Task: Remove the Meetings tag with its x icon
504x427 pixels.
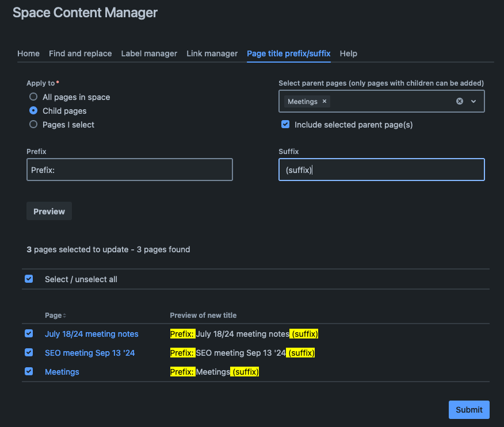Action: pyautogui.click(x=324, y=102)
